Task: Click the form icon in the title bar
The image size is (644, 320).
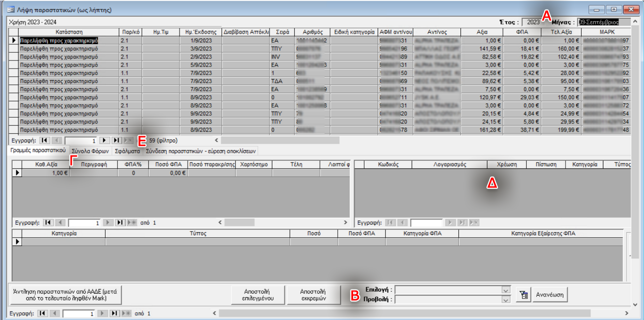Action: (10, 10)
